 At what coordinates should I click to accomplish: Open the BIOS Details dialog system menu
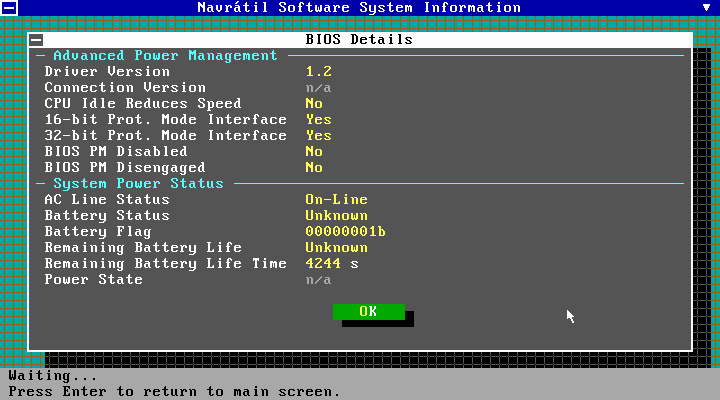click(x=36, y=40)
